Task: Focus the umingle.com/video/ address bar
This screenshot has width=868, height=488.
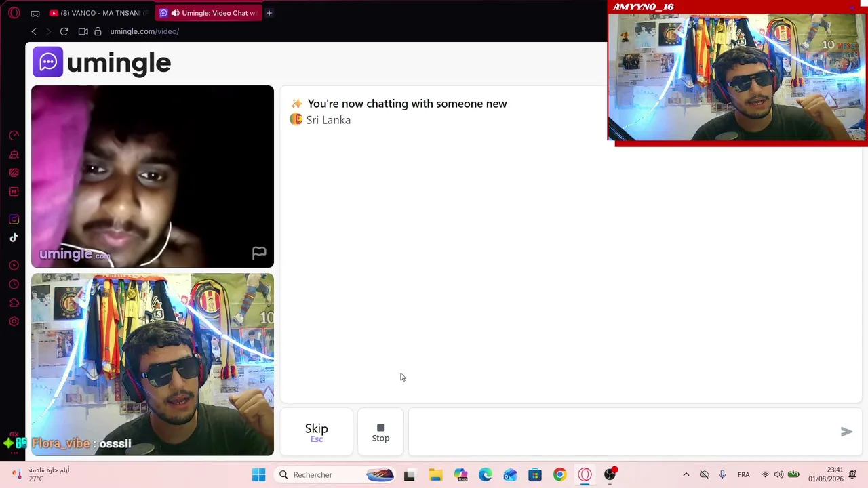Action: pyautogui.click(x=144, y=31)
